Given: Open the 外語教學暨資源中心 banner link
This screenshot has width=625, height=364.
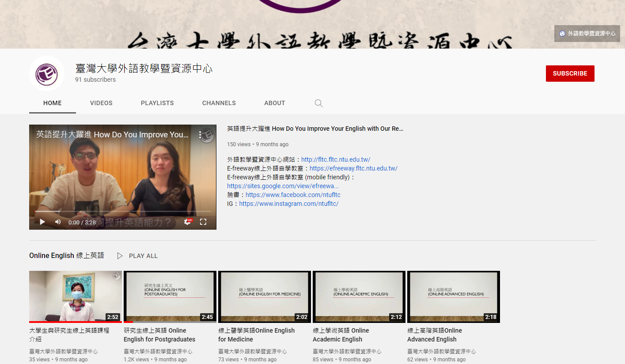Looking at the screenshot, I should point(587,34).
